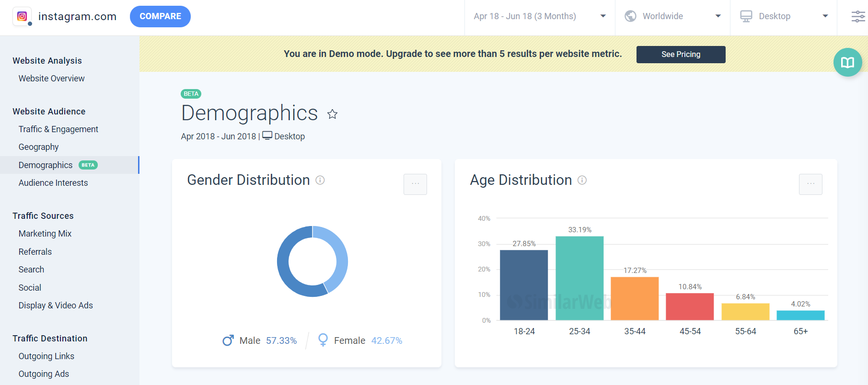
Task: Click the Website Audience heading
Action: click(49, 112)
